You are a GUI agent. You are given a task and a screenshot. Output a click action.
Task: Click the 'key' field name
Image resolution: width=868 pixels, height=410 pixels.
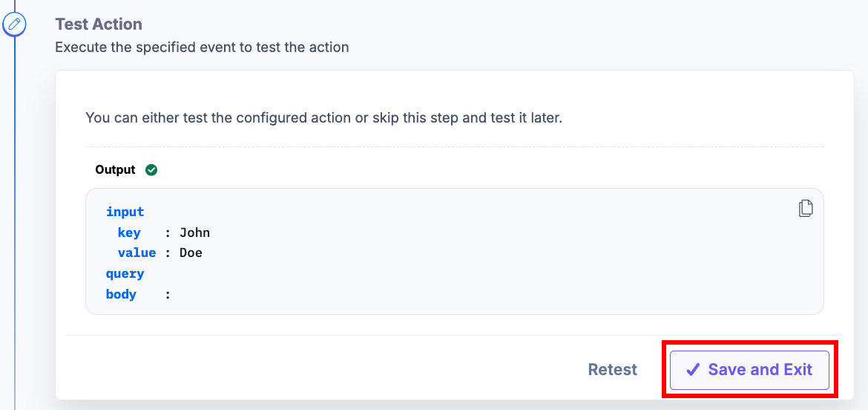[x=129, y=232]
